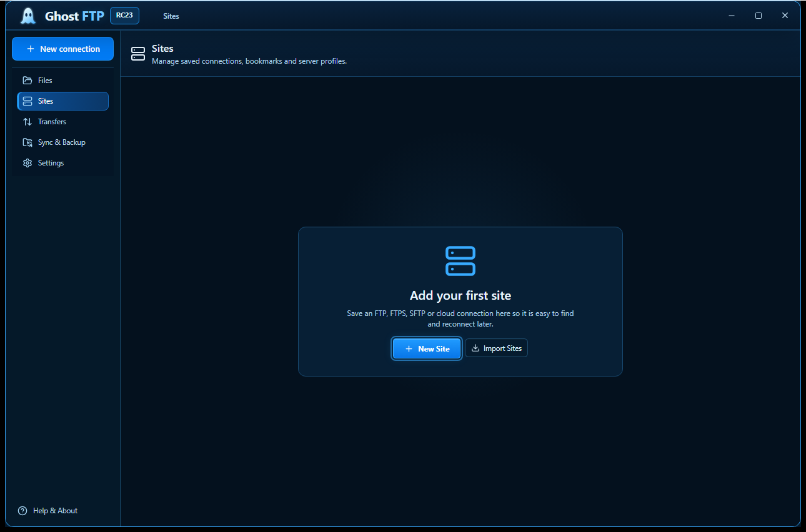Image resolution: width=806 pixels, height=532 pixels.
Task: Maximize the Ghost FTP window
Action: tap(759, 16)
